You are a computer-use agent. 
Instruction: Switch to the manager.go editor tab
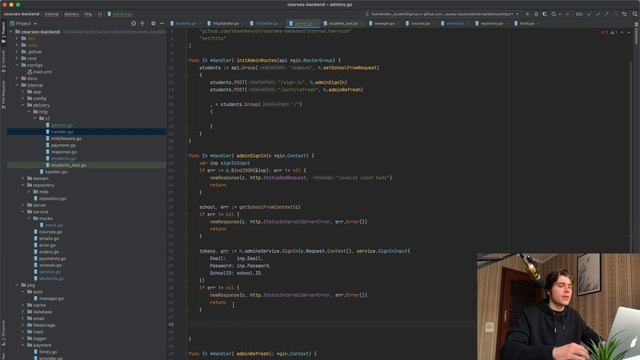[384, 24]
